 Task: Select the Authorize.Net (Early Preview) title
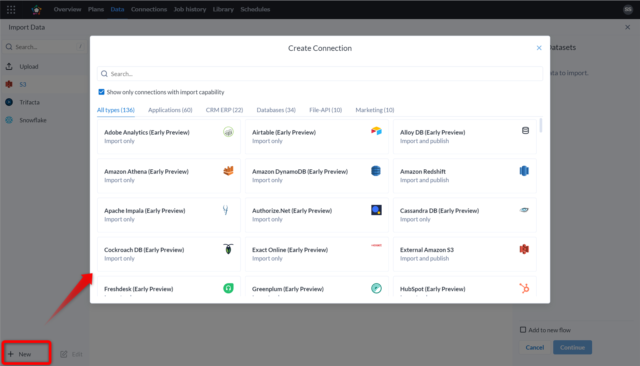tap(292, 211)
